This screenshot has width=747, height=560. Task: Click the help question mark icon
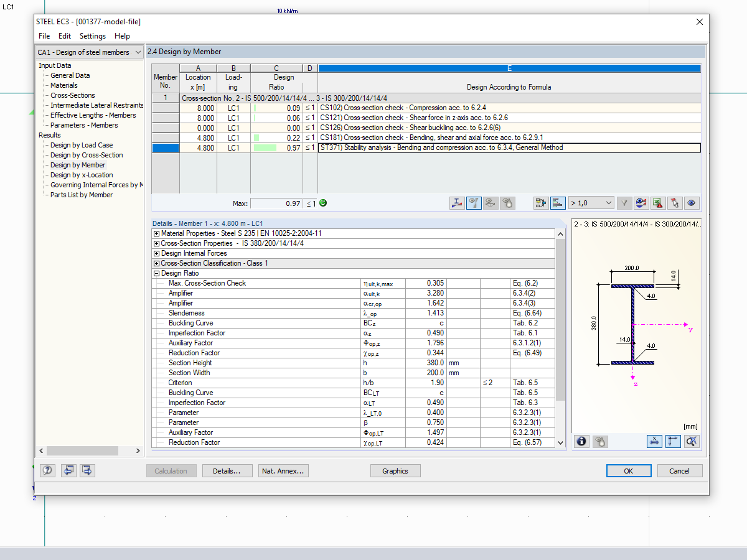47,471
